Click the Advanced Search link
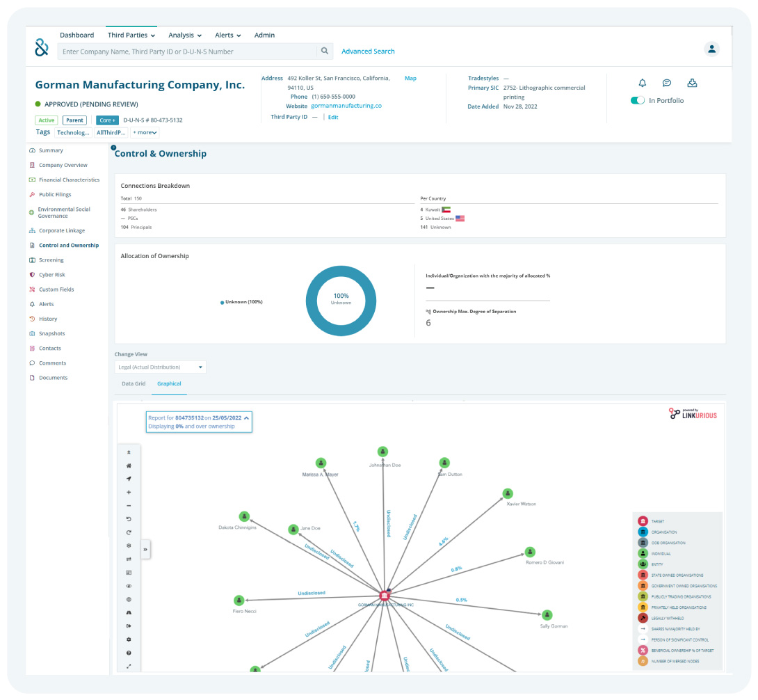 tap(368, 51)
